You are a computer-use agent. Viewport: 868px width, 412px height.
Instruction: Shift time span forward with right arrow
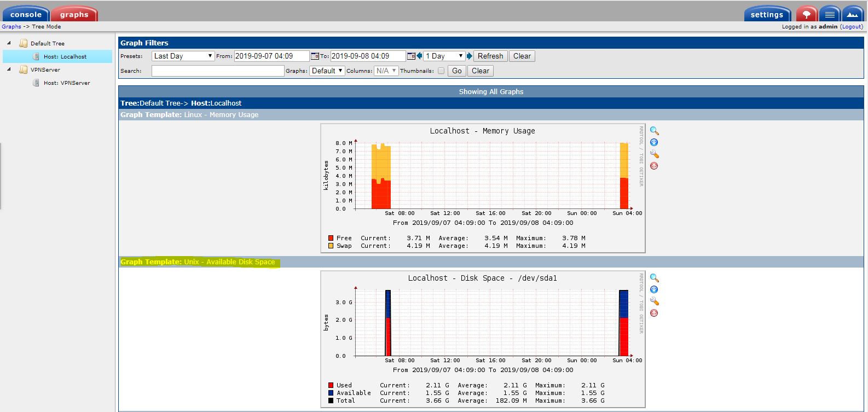tap(470, 56)
